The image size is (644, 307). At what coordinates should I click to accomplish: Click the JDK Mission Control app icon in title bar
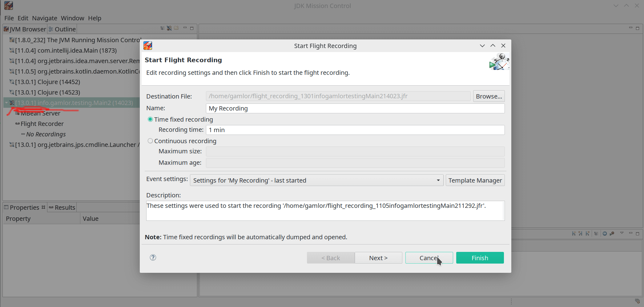(9, 6)
